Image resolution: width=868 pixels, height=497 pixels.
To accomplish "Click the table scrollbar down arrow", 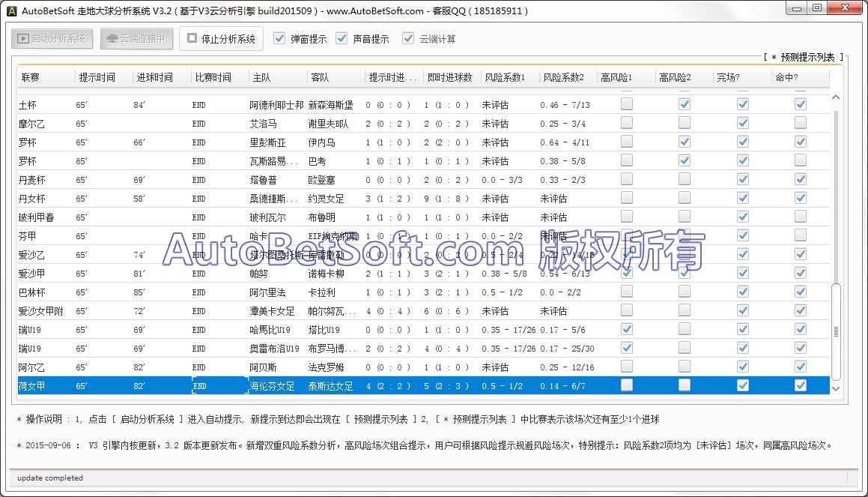I will (x=836, y=389).
